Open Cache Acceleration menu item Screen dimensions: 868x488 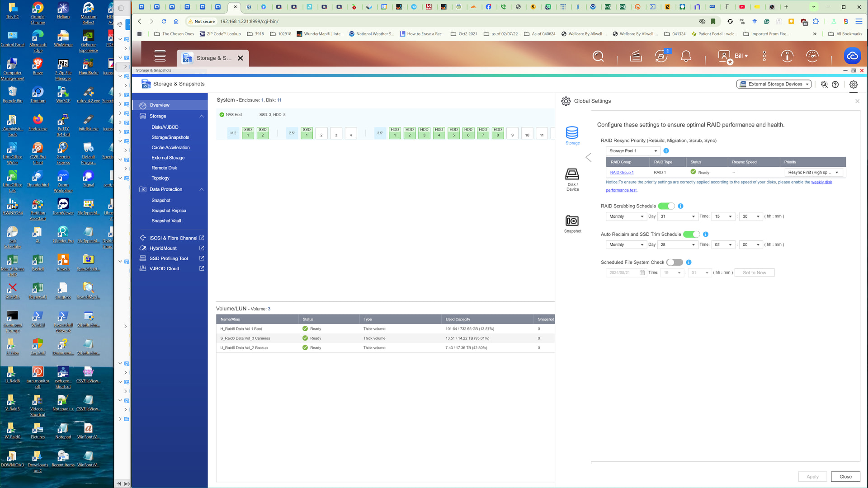[170, 148]
